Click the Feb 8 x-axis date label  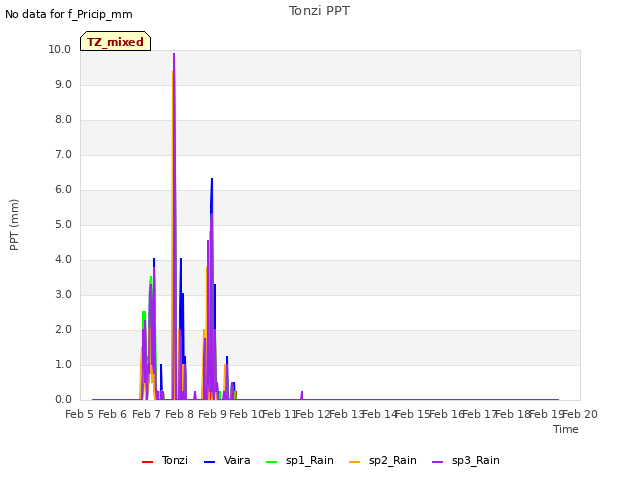click(x=179, y=414)
